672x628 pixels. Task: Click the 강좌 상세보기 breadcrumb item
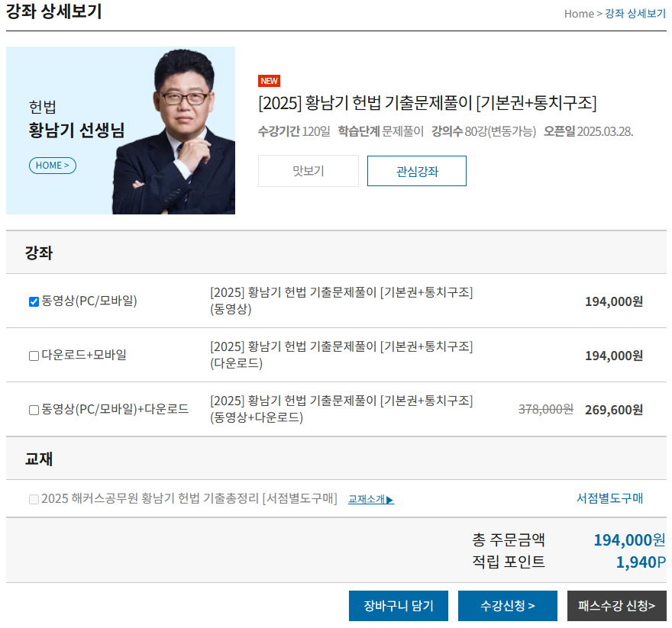[x=635, y=14]
